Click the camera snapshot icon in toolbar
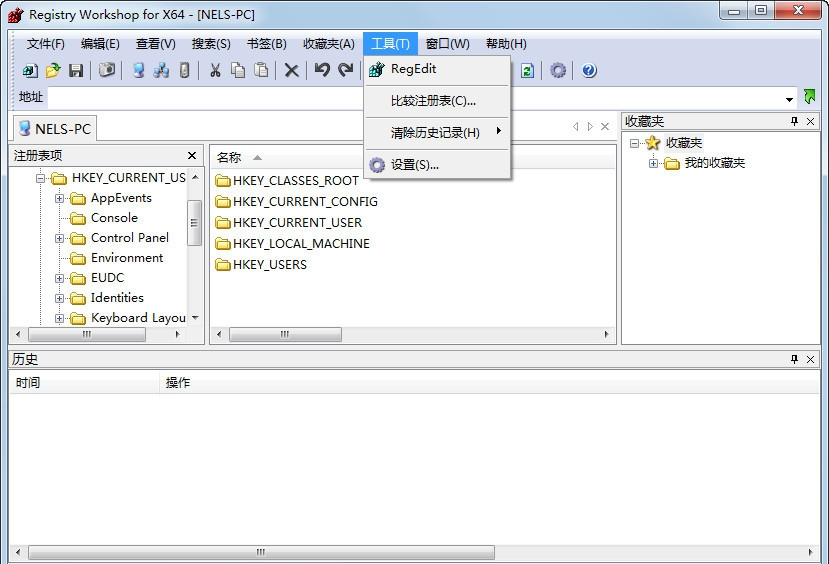Viewport: 829px width, 564px height. pyautogui.click(x=107, y=70)
